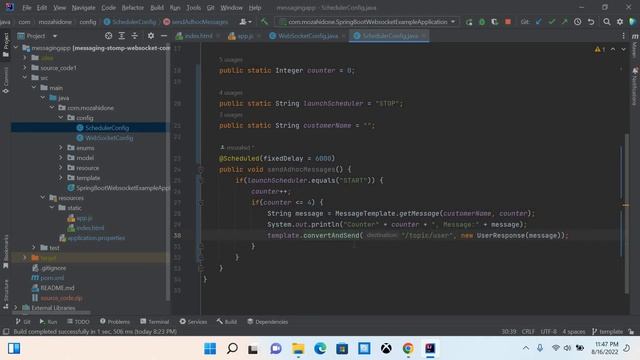Image resolution: width=640 pixels, height=360 pixels.
Task: Expand the model package
Action: coord(61,158)
